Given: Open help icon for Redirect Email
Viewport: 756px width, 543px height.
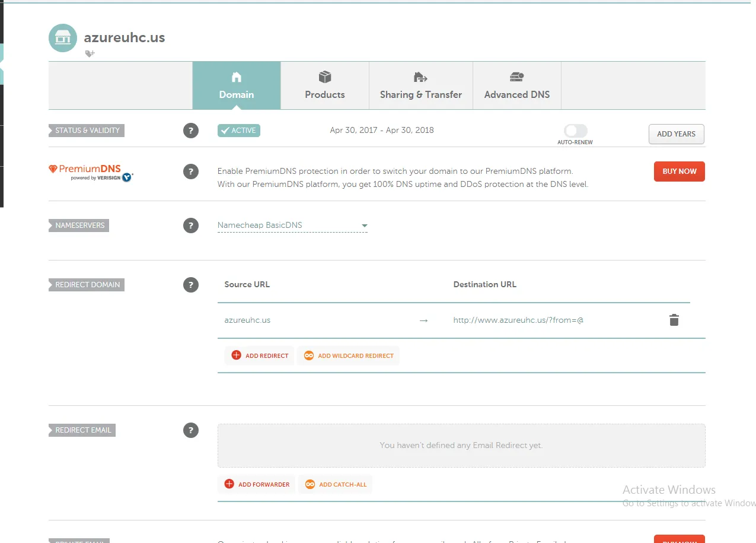Looking at the screenshot, I should (x=190, y=430).
